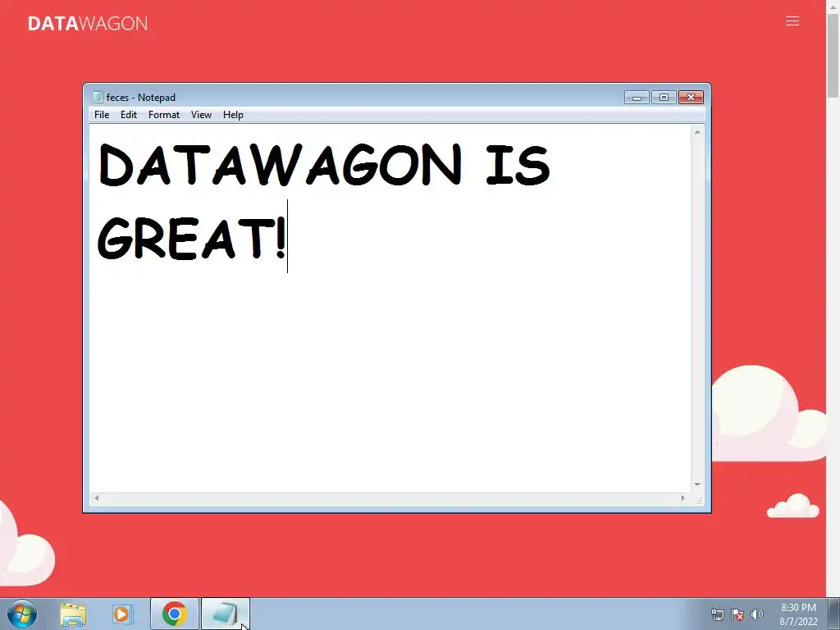
Task: Minimize the feces Notepad window
Action: 637,98
